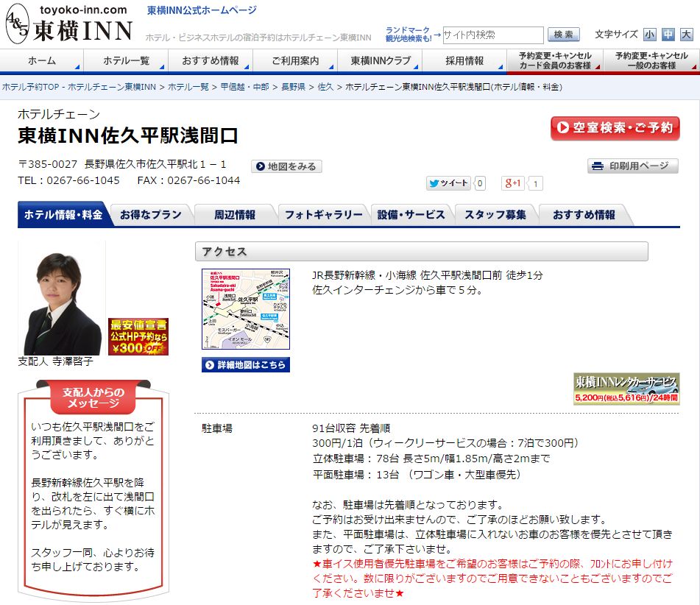This screenshot has height=605, width=700.
Task: Switch to スタッフ募集 tab
Action: pos(495,215)
